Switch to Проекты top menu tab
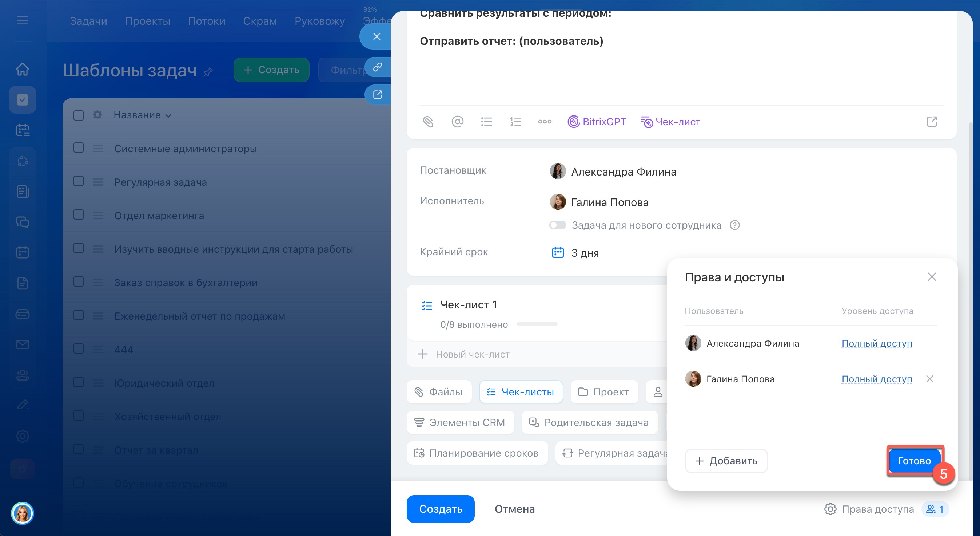Screen dimensions: 980x536 (x=147, y=21)
